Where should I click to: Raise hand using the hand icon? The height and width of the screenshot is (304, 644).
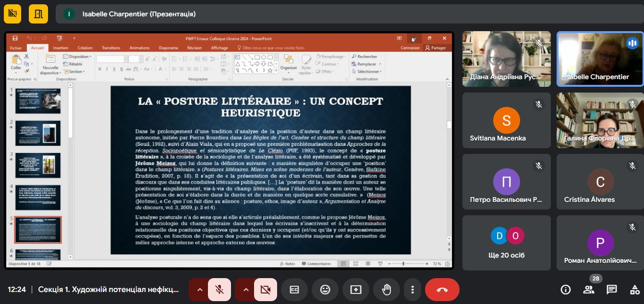(x=387, y=290)
